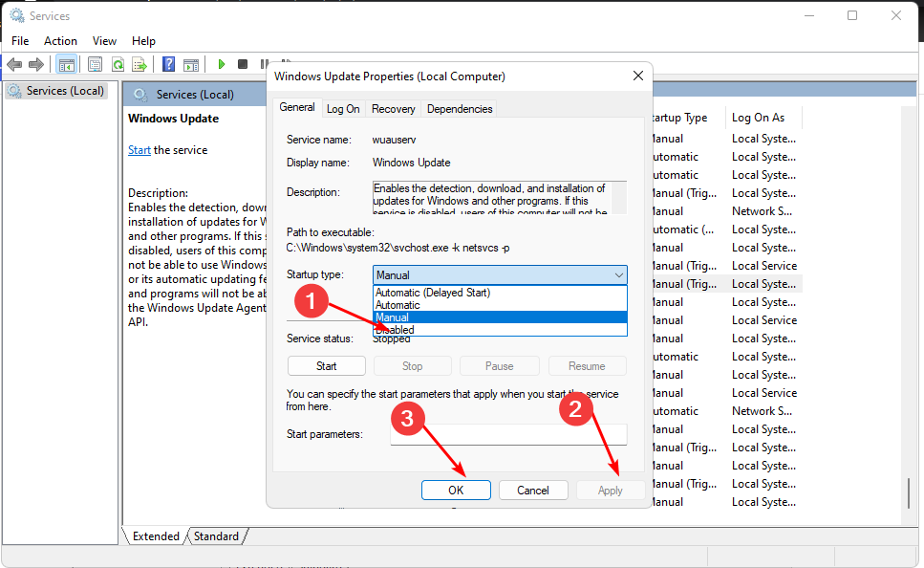Image resolution: width=924 pixels, height=568 pixels.
Task: Click the Start link to start the service
Action: 140,150
